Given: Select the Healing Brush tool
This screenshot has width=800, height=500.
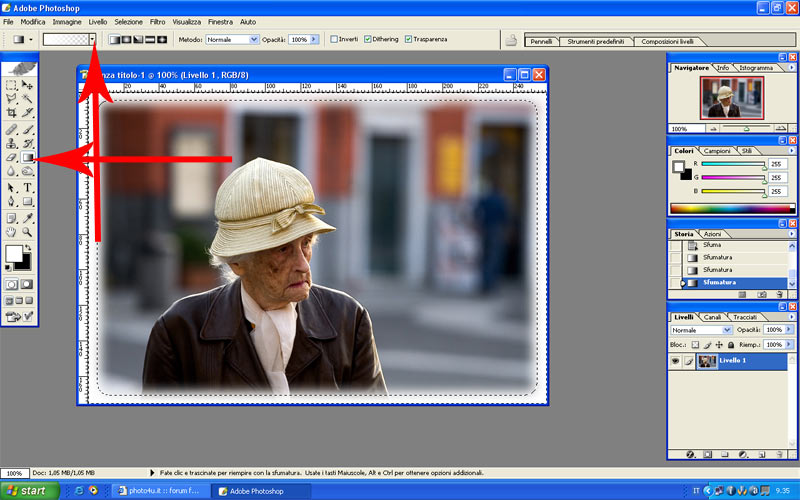Looking at the screenshot, I should [11, 130].
